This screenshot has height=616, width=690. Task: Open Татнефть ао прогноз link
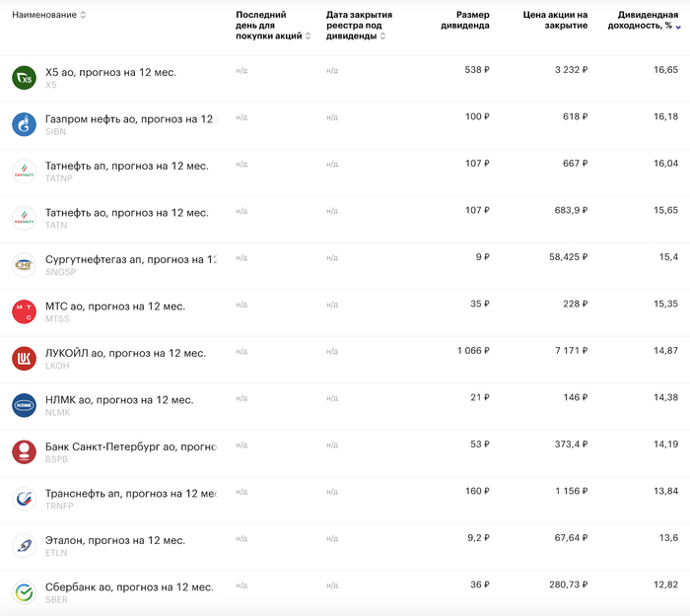(126, 212)
